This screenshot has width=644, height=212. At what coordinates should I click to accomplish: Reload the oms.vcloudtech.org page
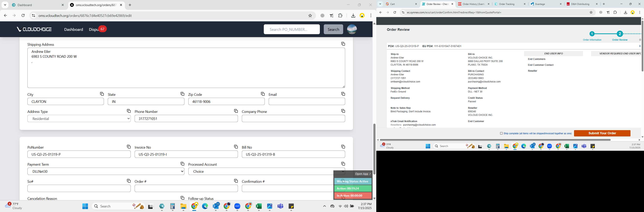(23, 16)
